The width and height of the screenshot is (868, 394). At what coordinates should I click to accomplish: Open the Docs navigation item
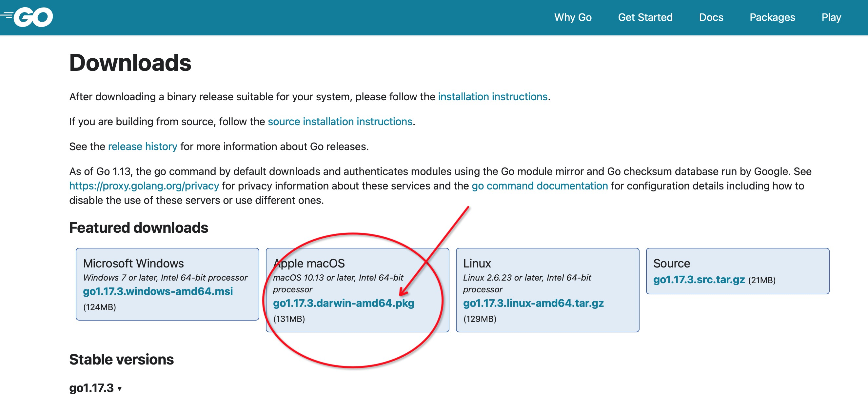point(711,17)
